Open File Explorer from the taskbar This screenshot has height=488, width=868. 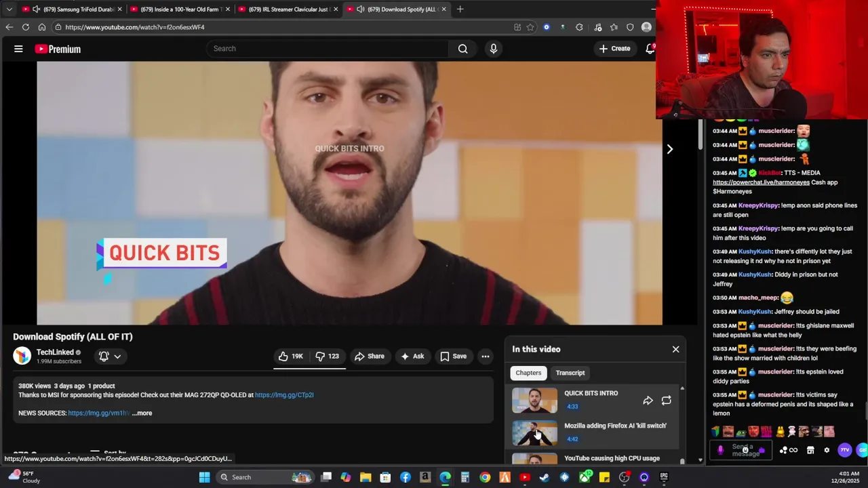[x=366, y=477]
